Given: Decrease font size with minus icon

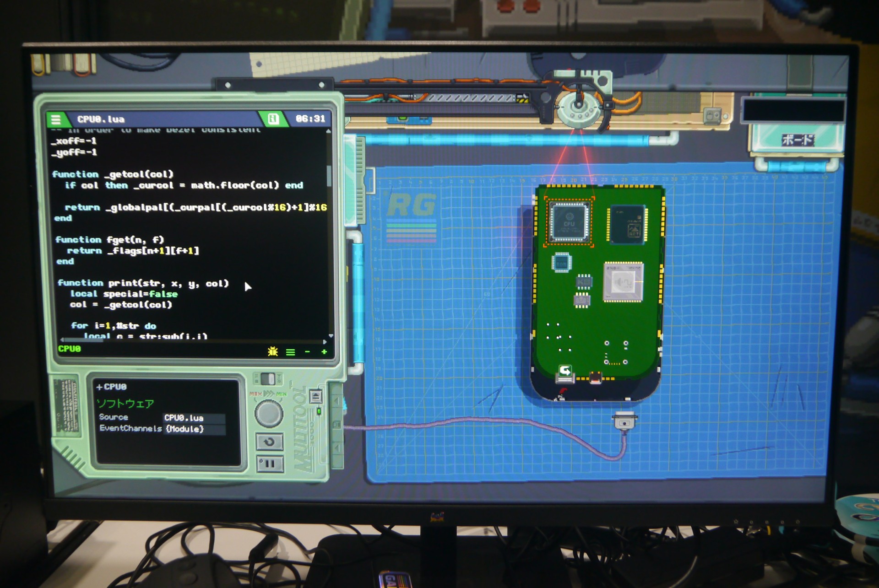Looking at the screenshot, I should tap(307, 351).
